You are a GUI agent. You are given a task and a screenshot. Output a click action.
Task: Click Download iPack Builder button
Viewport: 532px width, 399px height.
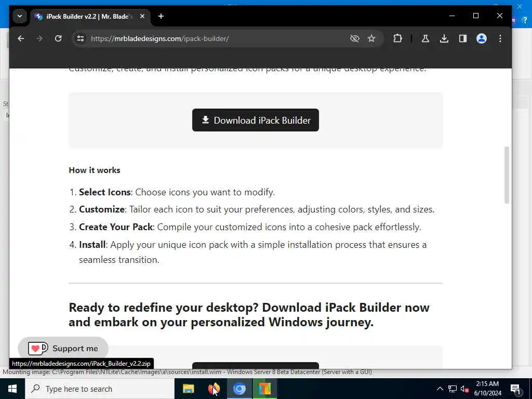256,120
